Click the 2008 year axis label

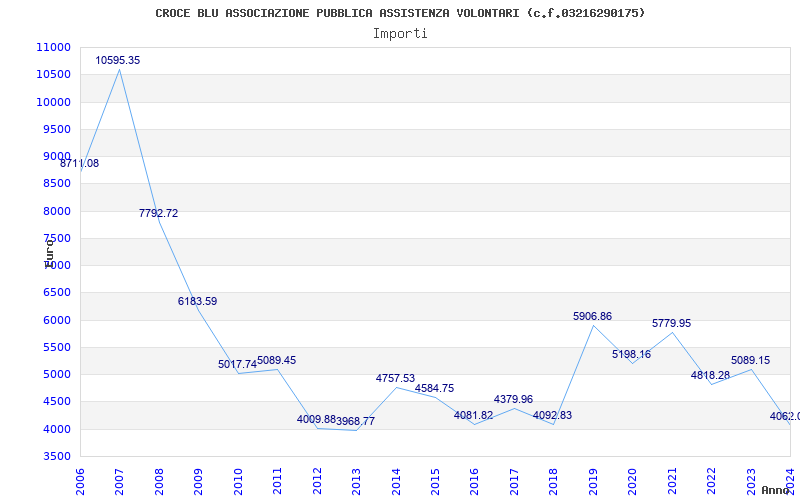[x=159, y=482]
